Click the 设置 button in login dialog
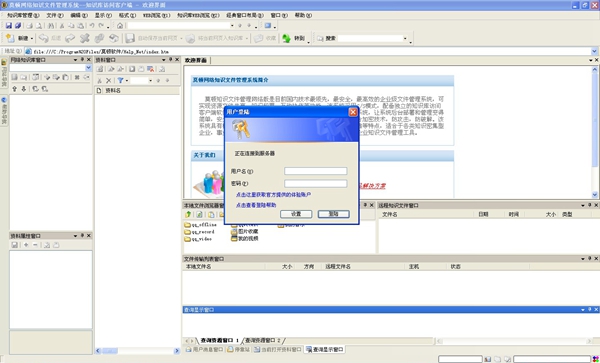 (296, 214)
